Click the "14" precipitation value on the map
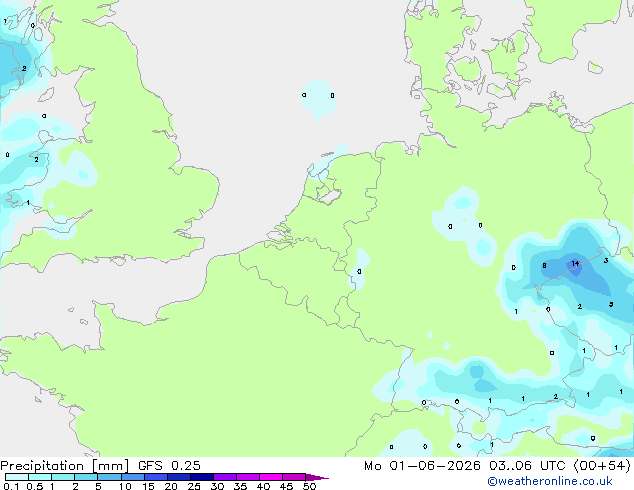Viewport: 634px width, 490px height. click(575, 264)
